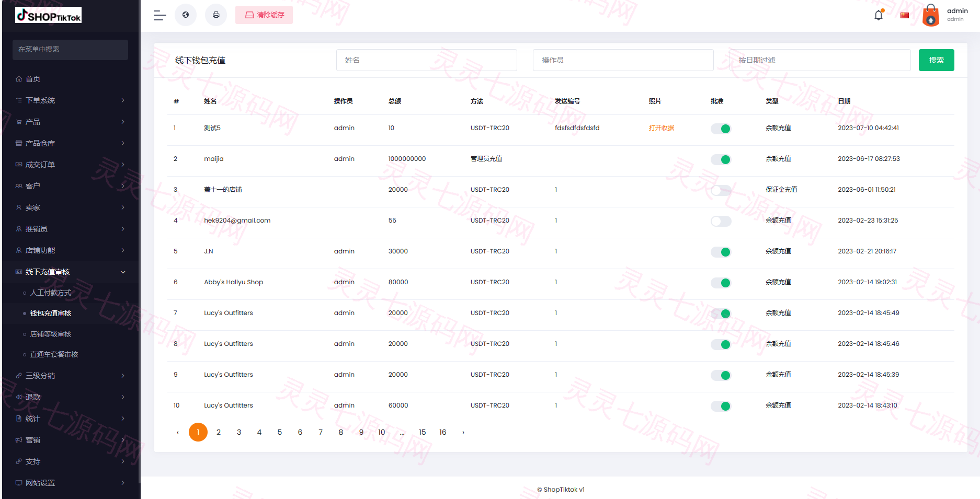Viewport: 980px width, 499px height.
Task: Go to pagination page 2
Action: click(x=219, y=432)
